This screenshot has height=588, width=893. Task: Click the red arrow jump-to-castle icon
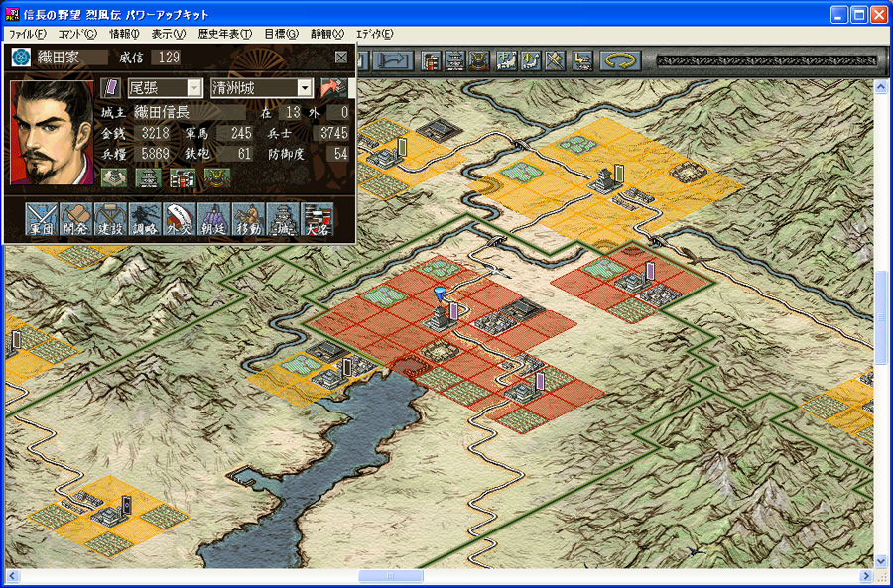[333, 87]
